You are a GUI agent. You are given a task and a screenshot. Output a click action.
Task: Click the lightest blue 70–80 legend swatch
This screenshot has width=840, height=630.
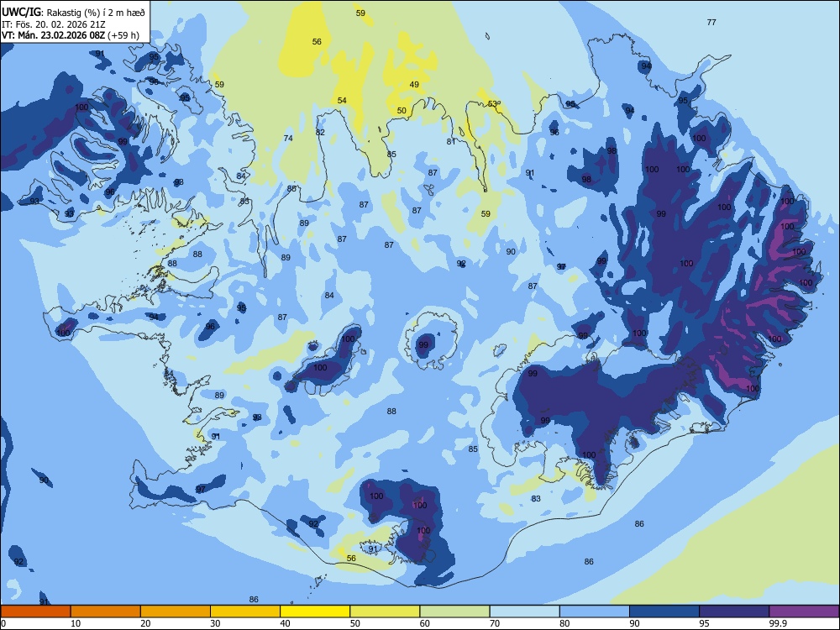pyautogui.click(x=524, y=612)
